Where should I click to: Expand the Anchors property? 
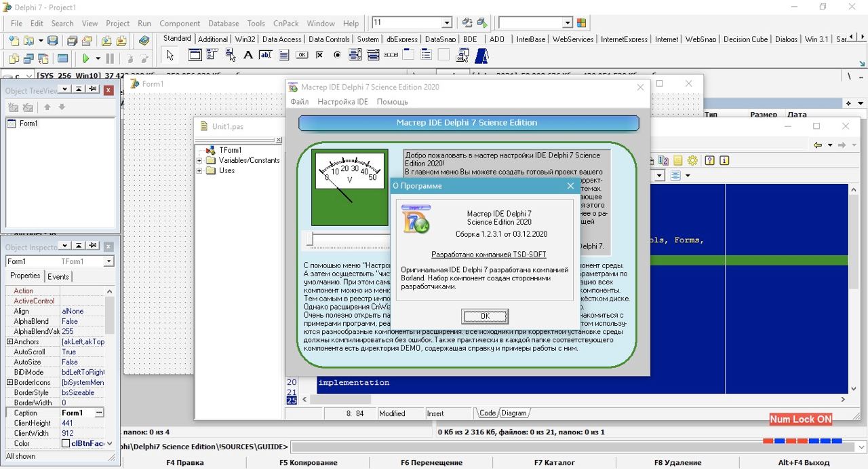click(x=9, y=341)
